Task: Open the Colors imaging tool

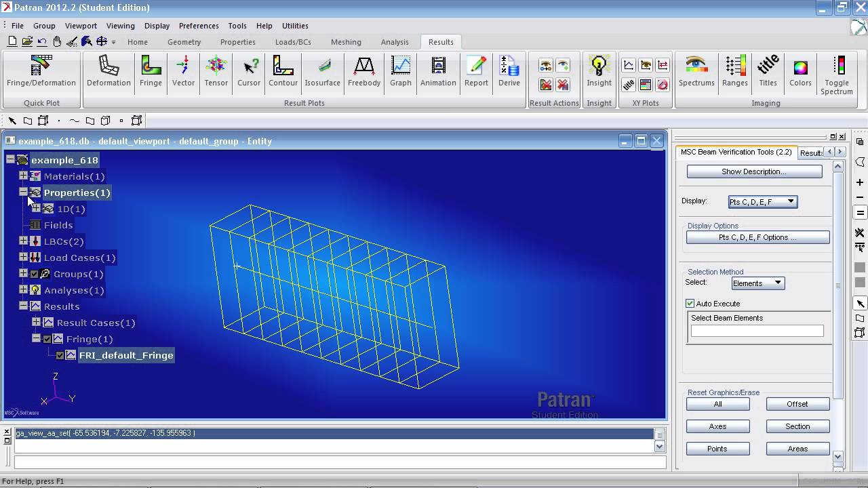Action: [x=800, y=72]
